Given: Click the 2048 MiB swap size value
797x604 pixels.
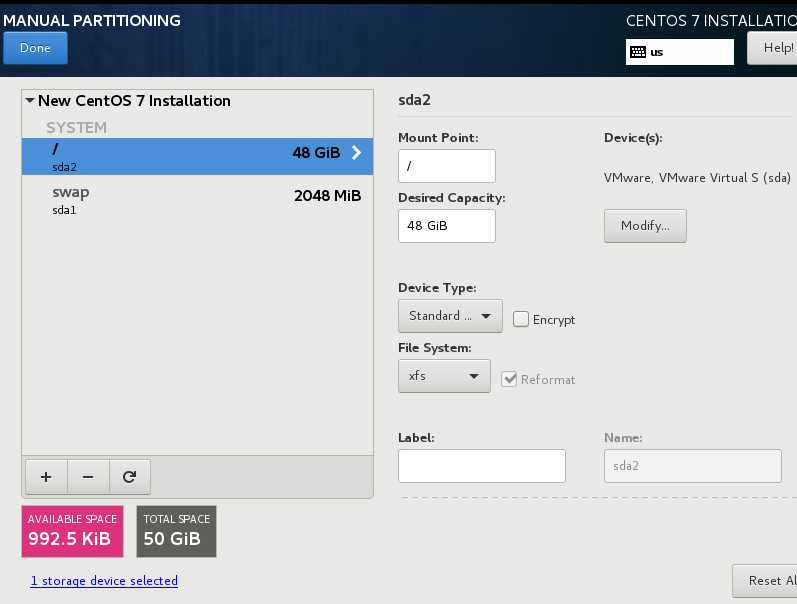Looking at the screenshot, I should coord(327,196).
